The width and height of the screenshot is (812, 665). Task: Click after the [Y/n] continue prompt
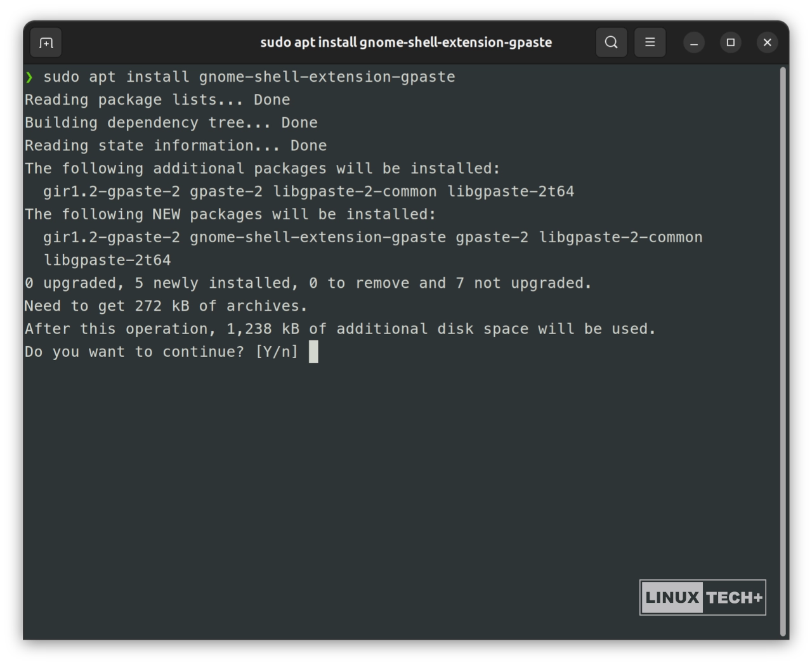[x=313, y=351]
